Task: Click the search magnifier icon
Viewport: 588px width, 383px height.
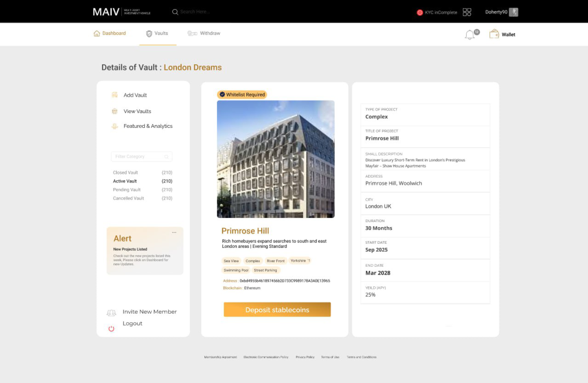Action: [175, 12]
